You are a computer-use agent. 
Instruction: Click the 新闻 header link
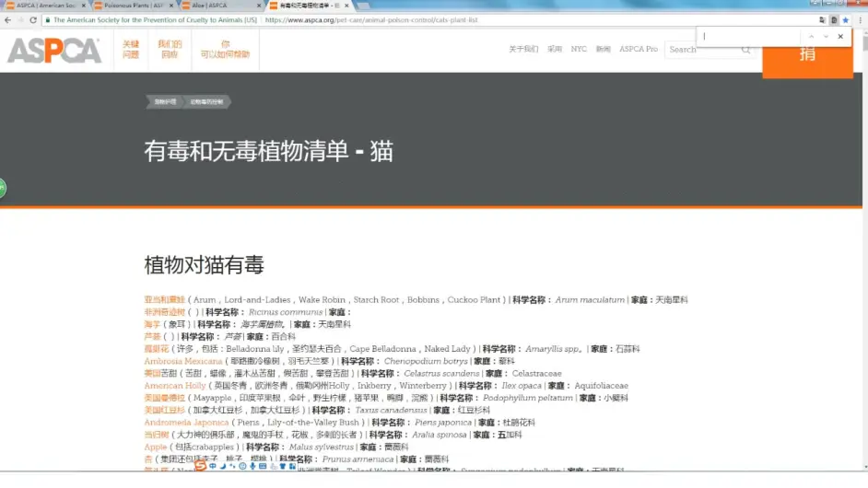603,49
